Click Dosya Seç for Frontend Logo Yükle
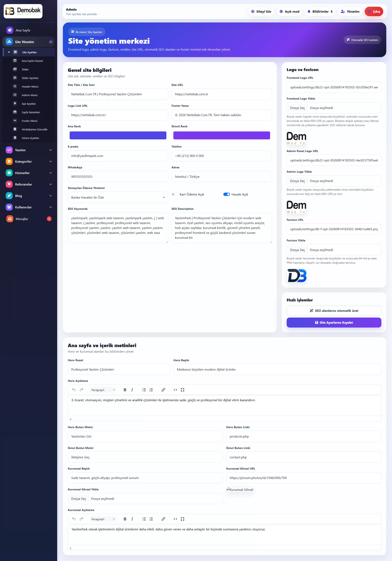The height and width of the screenshot is (561, 392). (x=297, y=108)
